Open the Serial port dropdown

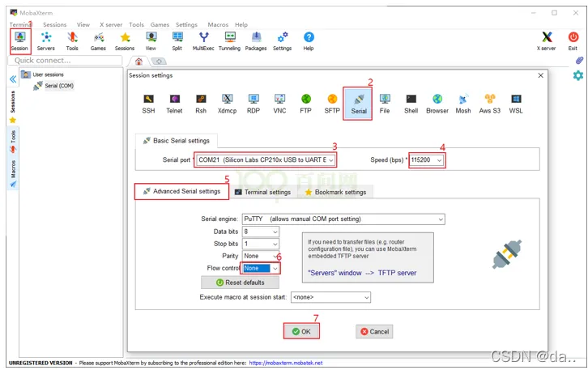266,160
